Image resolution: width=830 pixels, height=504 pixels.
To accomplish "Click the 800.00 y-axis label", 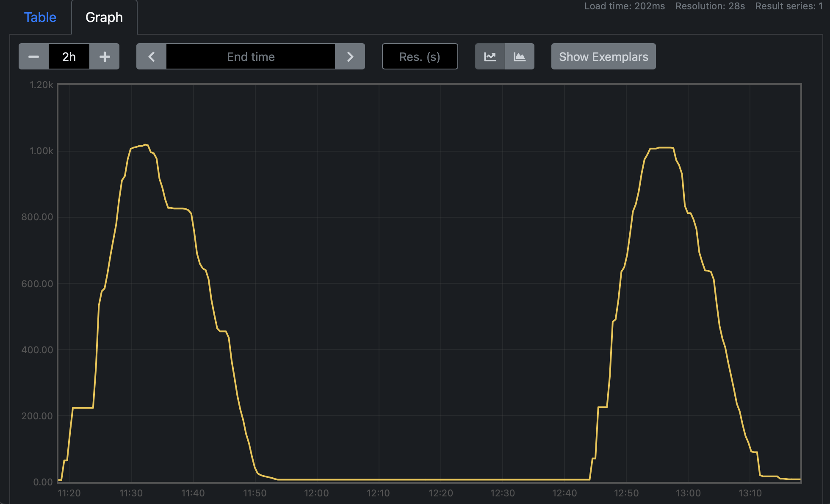I will pos(37,217).
